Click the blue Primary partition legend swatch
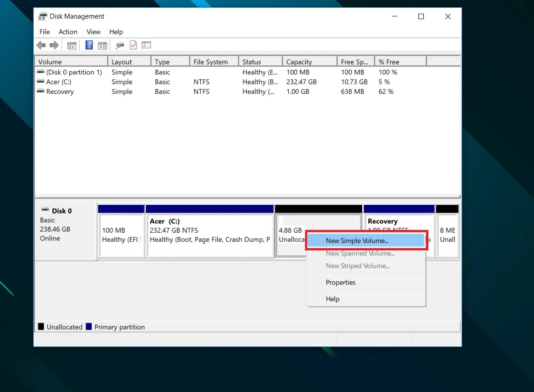 click(89, 326)
